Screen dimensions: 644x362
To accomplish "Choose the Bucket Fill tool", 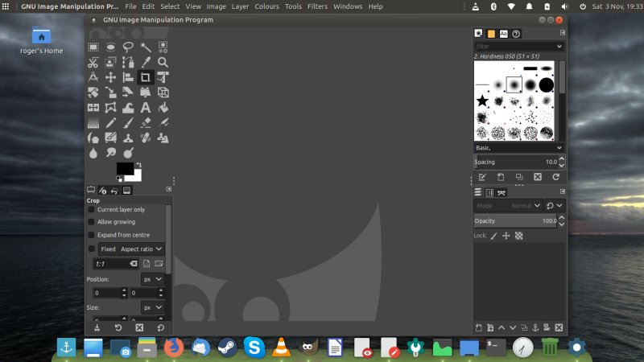I will [x=163, y=108].
